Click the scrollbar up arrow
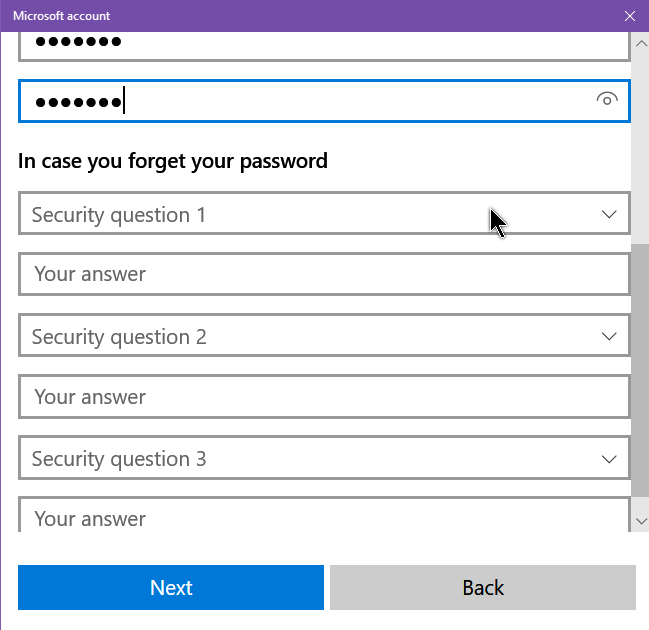Viewport: 649px width, 630px height. pyautogui.click(x=641, y=43)
